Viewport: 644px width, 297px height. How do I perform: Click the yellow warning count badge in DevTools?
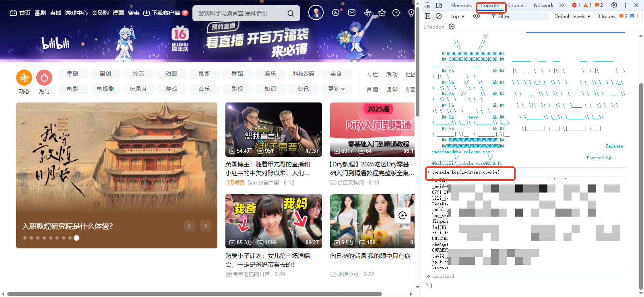(x=587, y=5)
